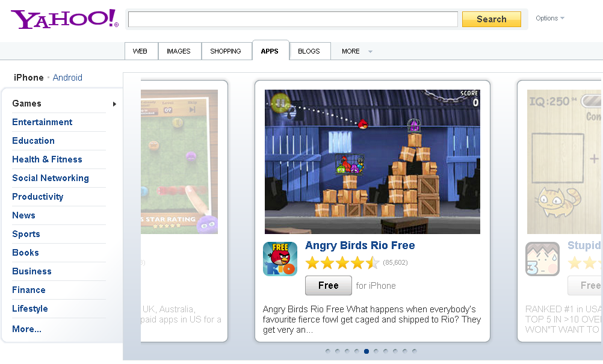This screenshot has height=364, width=603.
Task: Select the last carousel page dot
Action: point(414,351)
